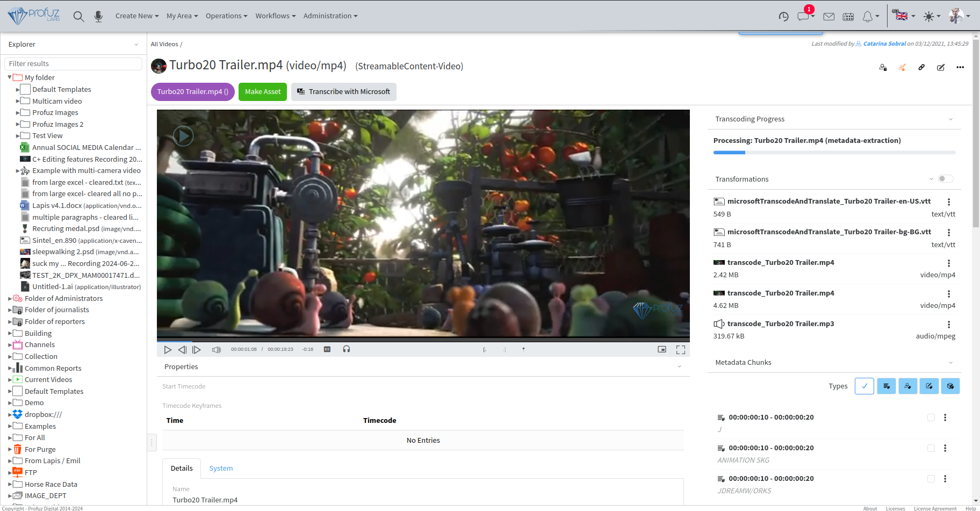980x511 pixels.
Task: Click the copy link chain icon
Action: click(x=921, y=67)
